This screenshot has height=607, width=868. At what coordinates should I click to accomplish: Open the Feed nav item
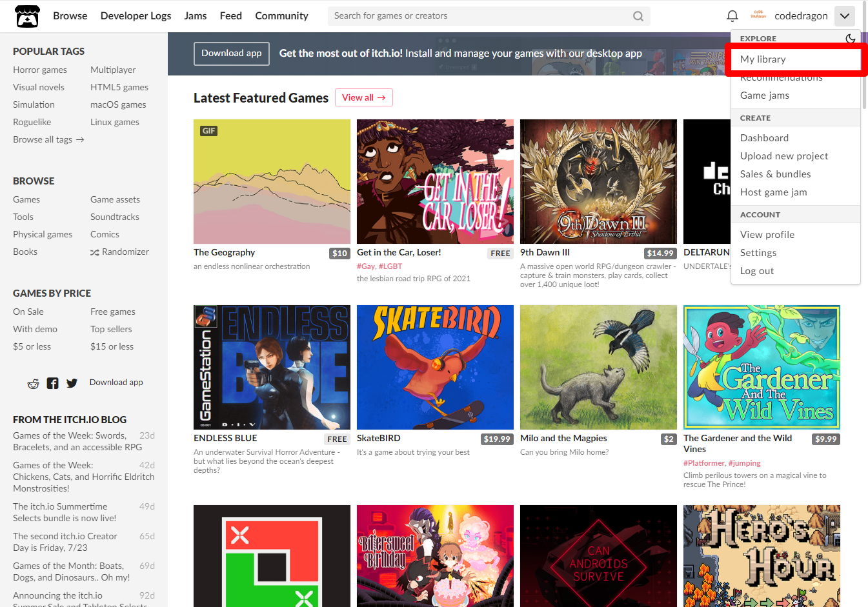pyautogui.click(x=230, y=16)
